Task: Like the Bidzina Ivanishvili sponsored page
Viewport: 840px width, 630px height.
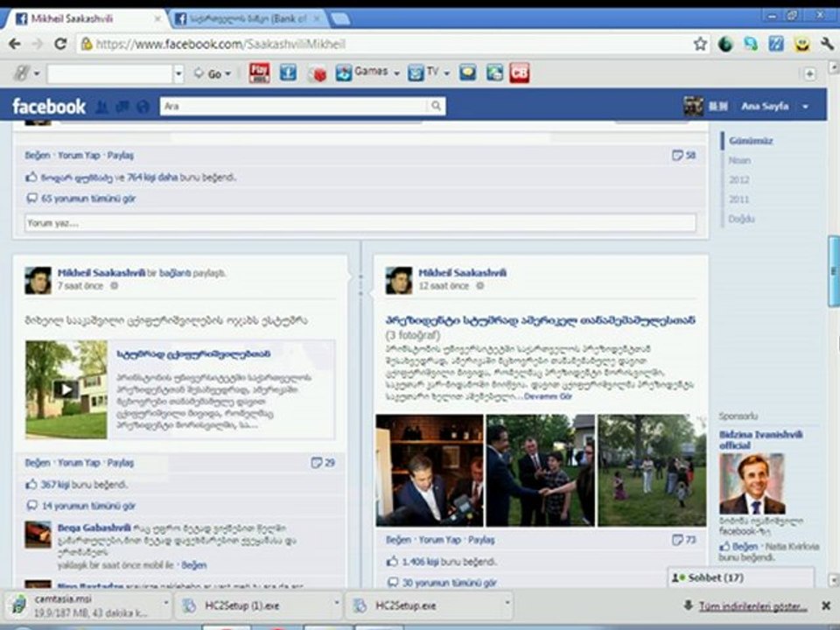Action: click(745, 546)
